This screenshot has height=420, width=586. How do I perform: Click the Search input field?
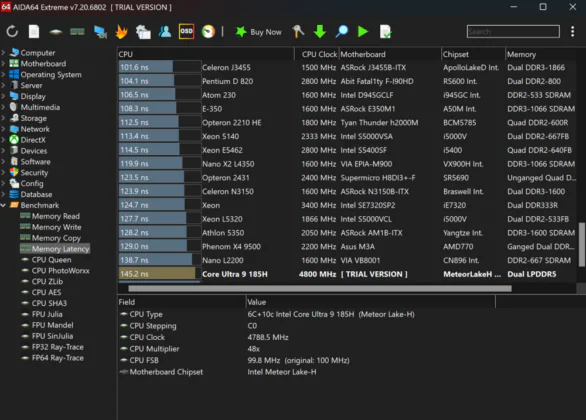click(513, 32)
